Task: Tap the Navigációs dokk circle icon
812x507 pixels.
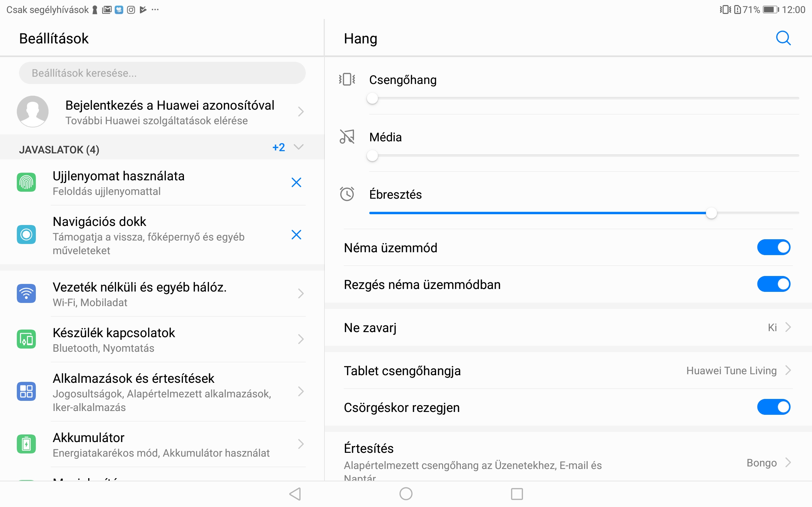Action: 27,234
